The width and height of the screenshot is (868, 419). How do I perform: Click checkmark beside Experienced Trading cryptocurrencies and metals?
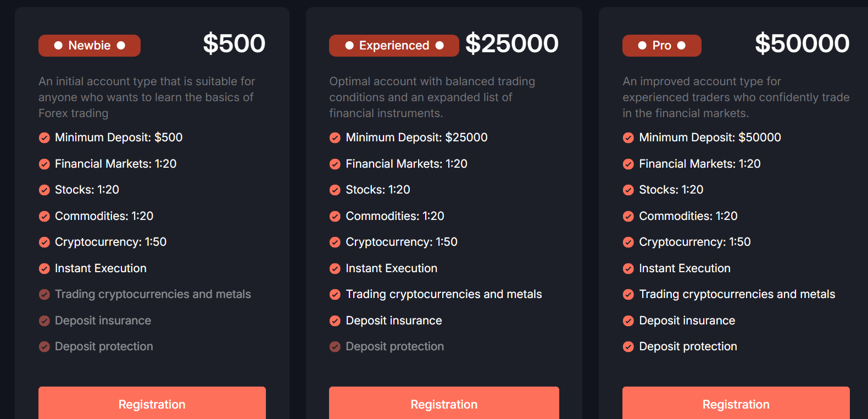coord(335,295)
